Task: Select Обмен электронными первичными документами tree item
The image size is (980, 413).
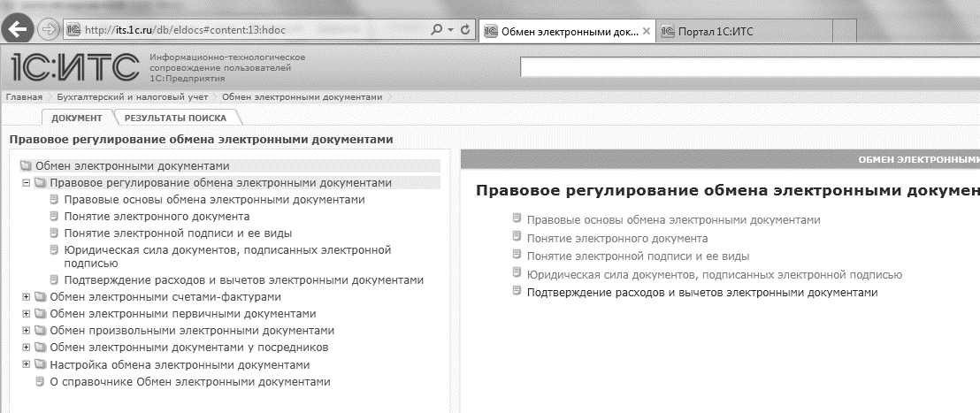Action: [x=183, y=314]
